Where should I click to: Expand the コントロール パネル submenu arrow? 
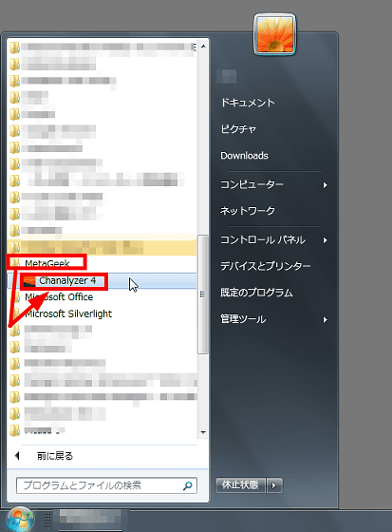326,240
